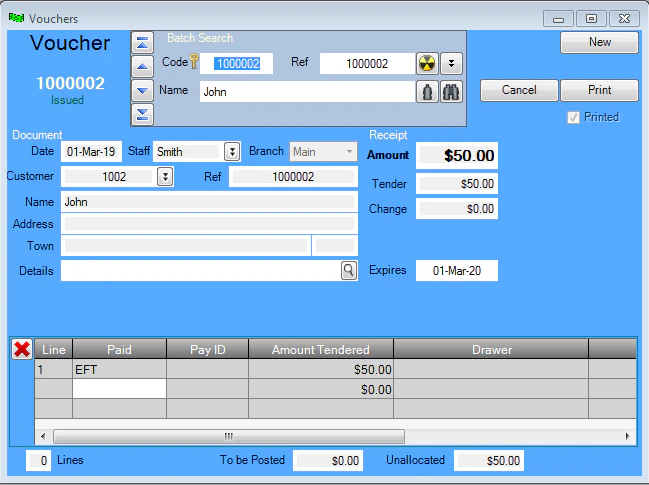Image resolution: width=649 pixels, height=485 pixels.
Task: Select the $50.00 amount tendered cell
Action: click(x=321, y=369)
